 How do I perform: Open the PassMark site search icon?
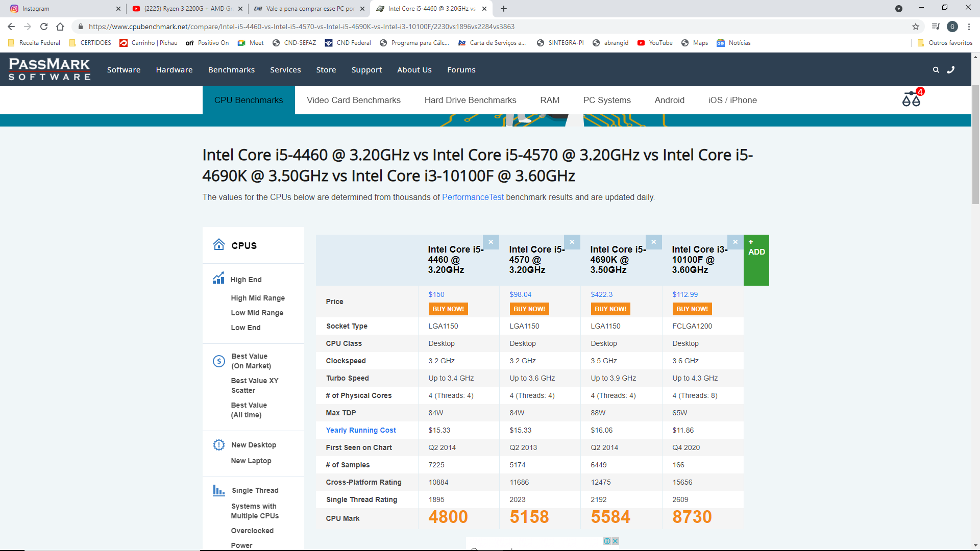pos(936,70)
